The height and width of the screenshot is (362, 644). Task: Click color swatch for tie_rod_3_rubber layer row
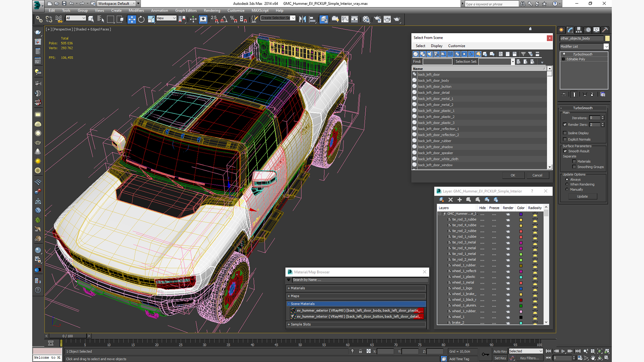[x=521, y=220]
